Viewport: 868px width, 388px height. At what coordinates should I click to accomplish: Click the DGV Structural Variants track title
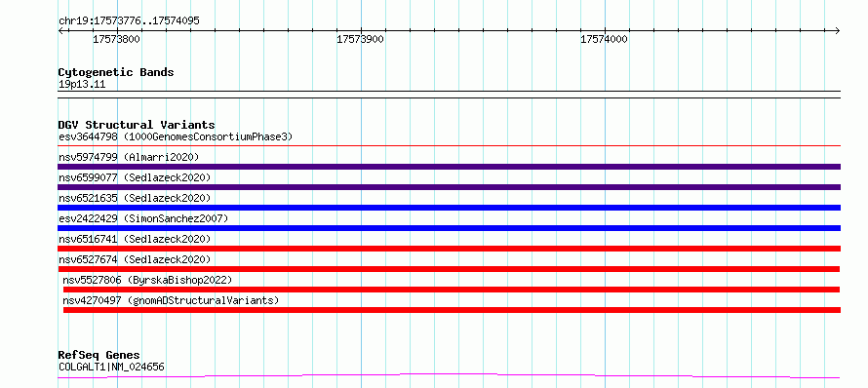coord(137,125)
